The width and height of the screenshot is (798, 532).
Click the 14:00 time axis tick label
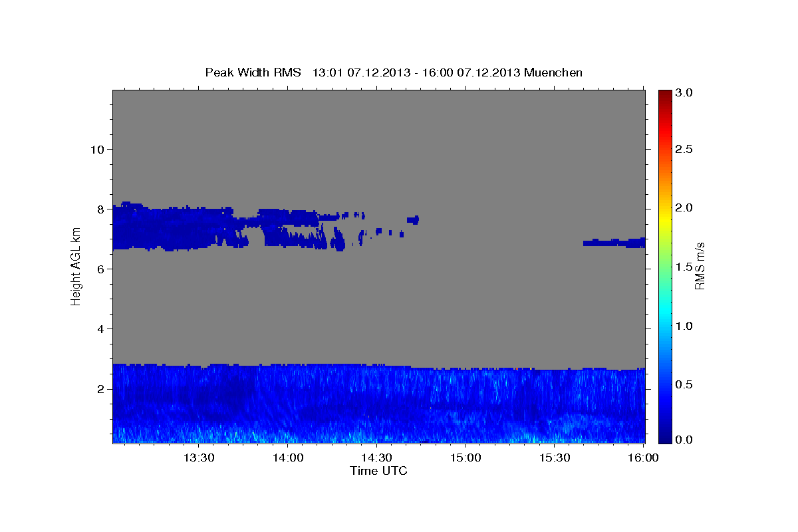[288, 458]
